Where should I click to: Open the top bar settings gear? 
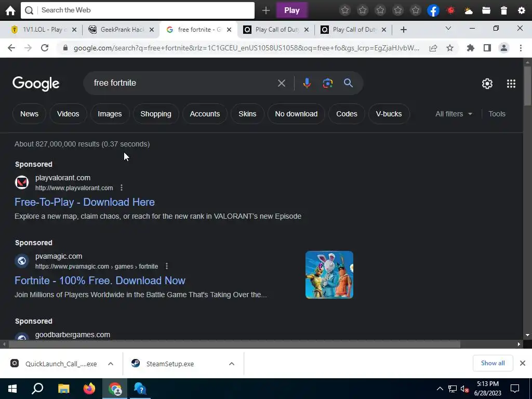(522, 10)
